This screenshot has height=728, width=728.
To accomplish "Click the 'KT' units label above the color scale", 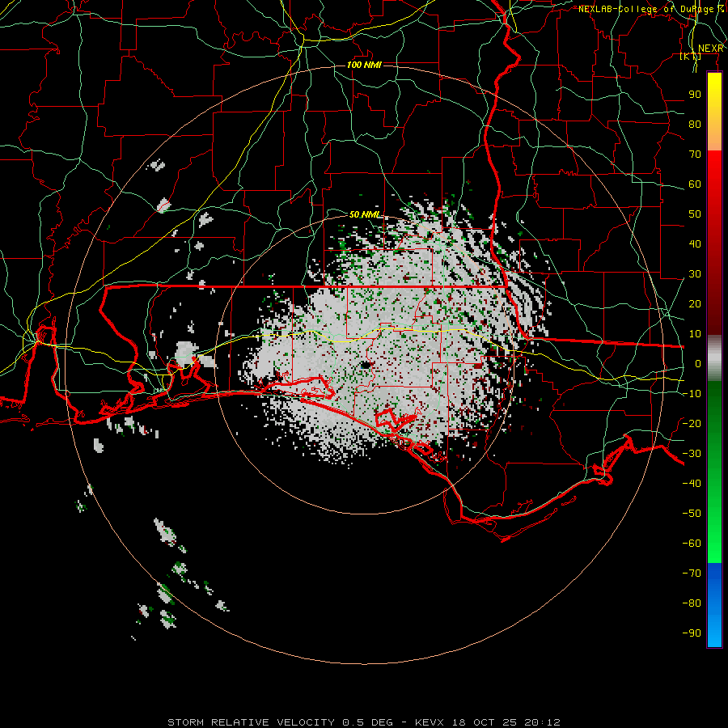I will pos(691,56).
